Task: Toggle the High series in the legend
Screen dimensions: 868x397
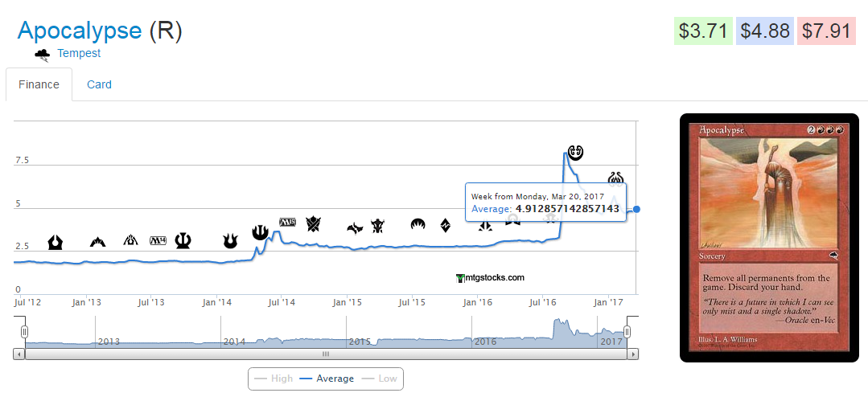Action: point(274,379)
